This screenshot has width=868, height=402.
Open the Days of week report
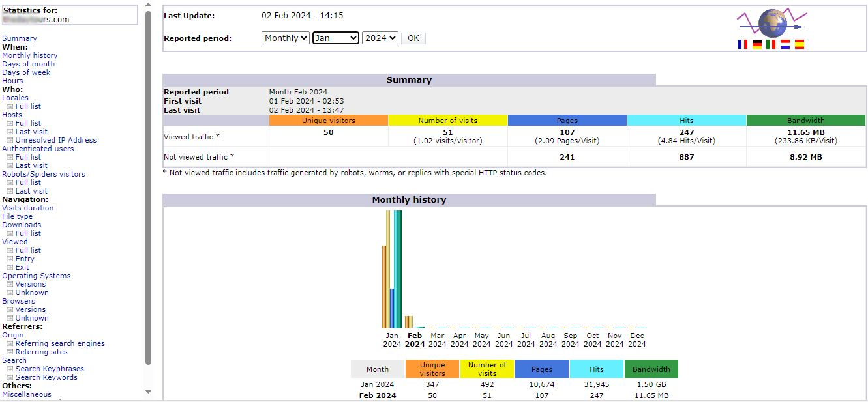[x=26, y=72]
